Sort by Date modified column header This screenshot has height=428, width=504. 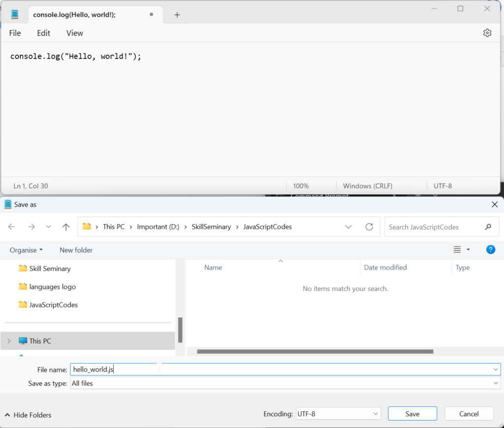[385, 267]
